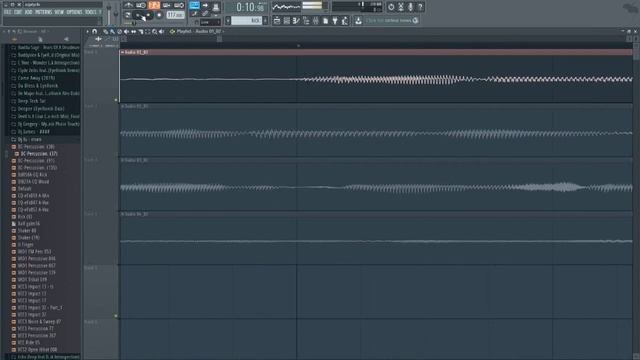This screenshot has height=360, width=640.
Task: Click the plugin picker plug icon
Action: pos(335,20)
